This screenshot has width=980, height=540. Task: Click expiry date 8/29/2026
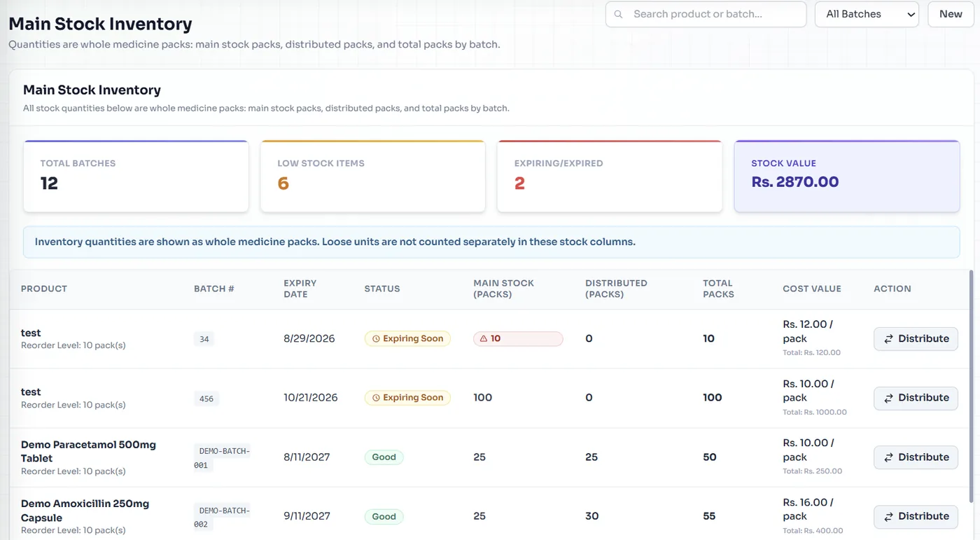pos(309,339)
